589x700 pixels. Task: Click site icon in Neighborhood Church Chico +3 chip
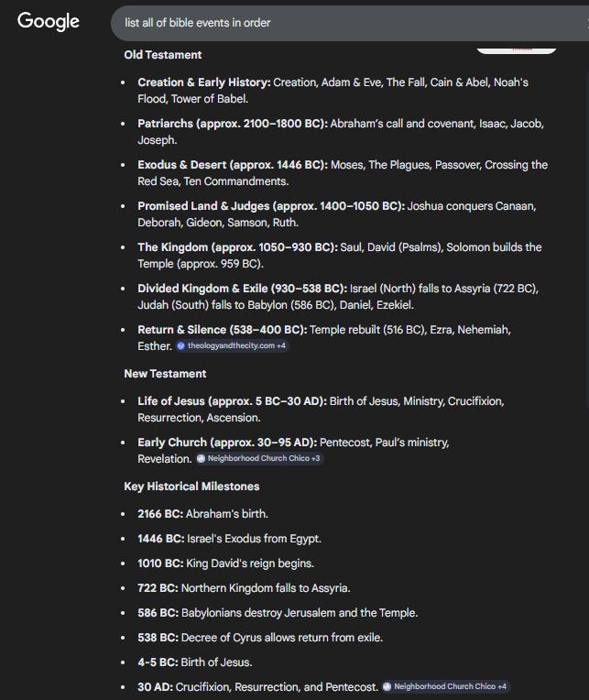click(202, 458)
